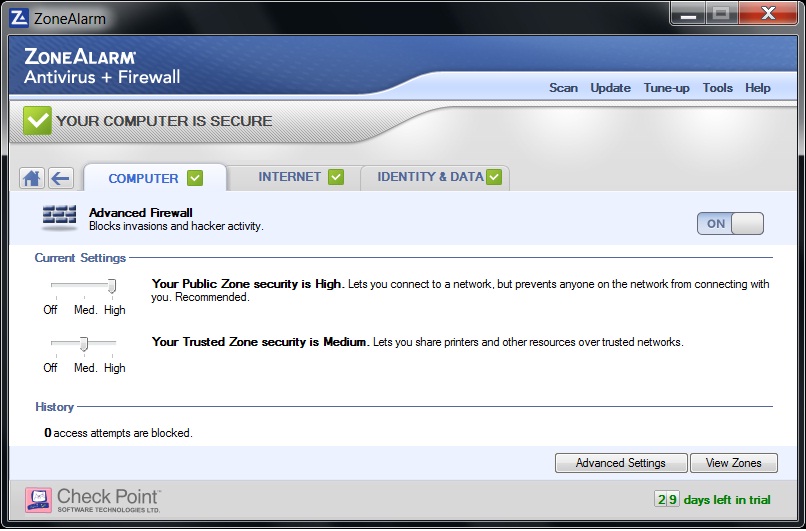Click 'Your Trusted Zone security is Medium' text
This screenshot has width=806, height=531.
(261, 342)
